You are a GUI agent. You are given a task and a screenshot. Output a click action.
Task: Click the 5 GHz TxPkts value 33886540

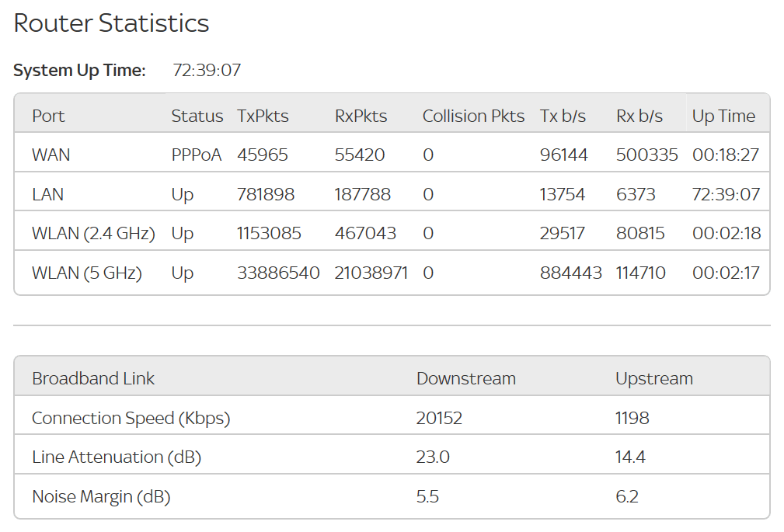click(278, 273)
